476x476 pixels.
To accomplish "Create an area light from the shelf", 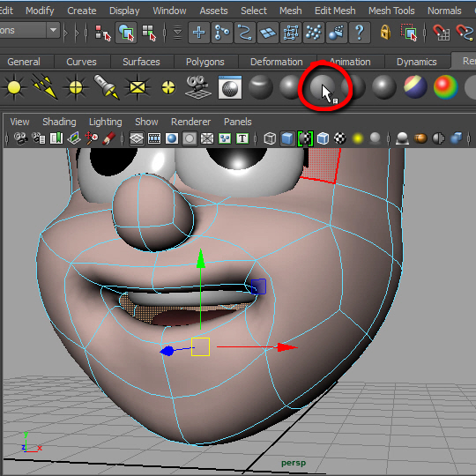I will 138,87.
